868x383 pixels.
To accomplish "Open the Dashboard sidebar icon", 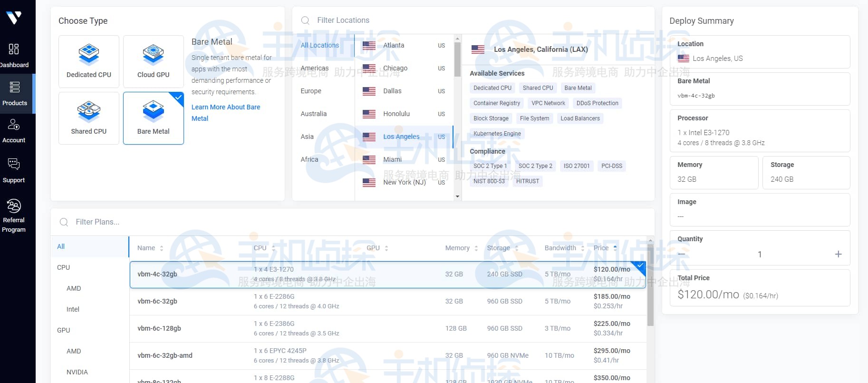I will coord(14,49).
